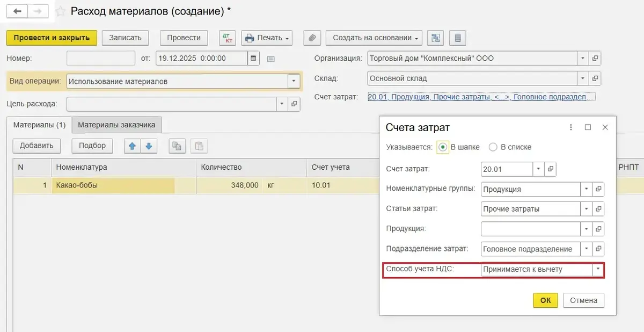The width and height of the screenshot is (644, 332).
Task: Move row down with blue arrow
Action: click(149, 146)
